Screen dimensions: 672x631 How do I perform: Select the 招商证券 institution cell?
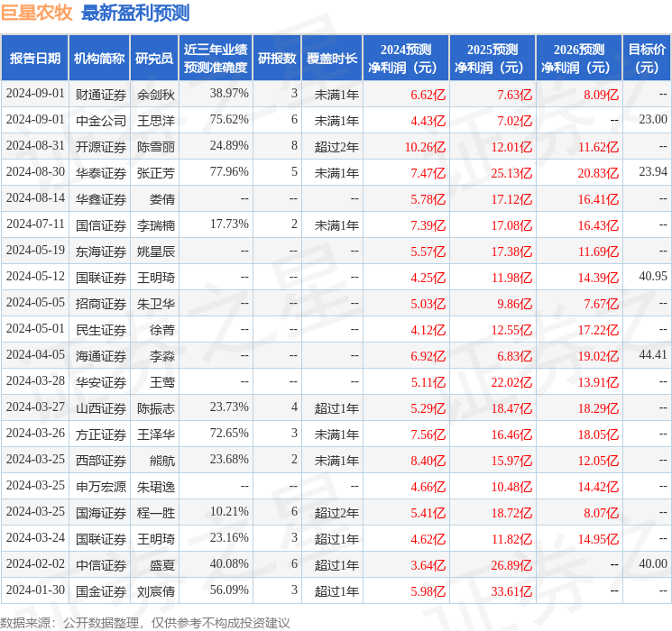[x=101, y=304]
